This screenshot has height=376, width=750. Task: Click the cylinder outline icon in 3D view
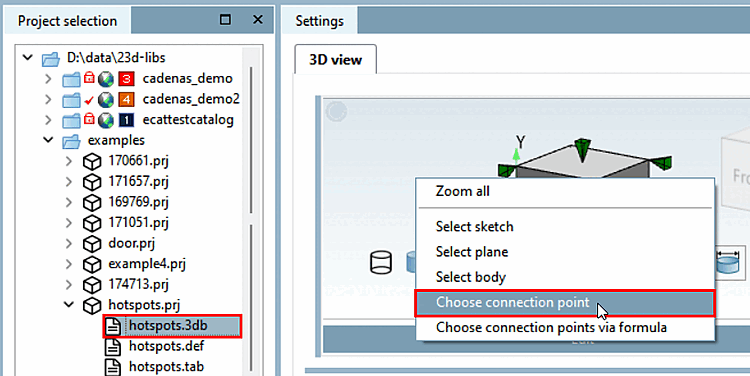[x=381, y=263]
